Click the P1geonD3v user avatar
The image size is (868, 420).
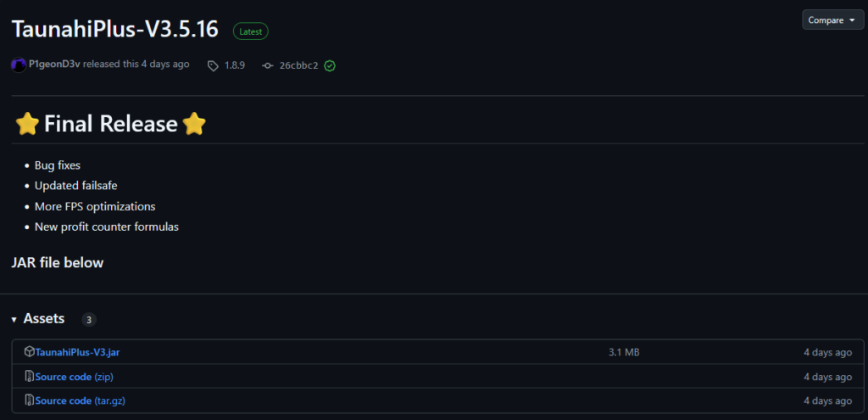[19, 65]
